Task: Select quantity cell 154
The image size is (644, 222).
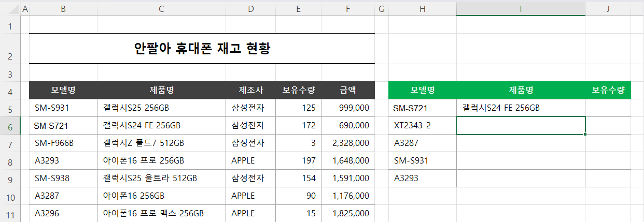Action: coord(298,178)
